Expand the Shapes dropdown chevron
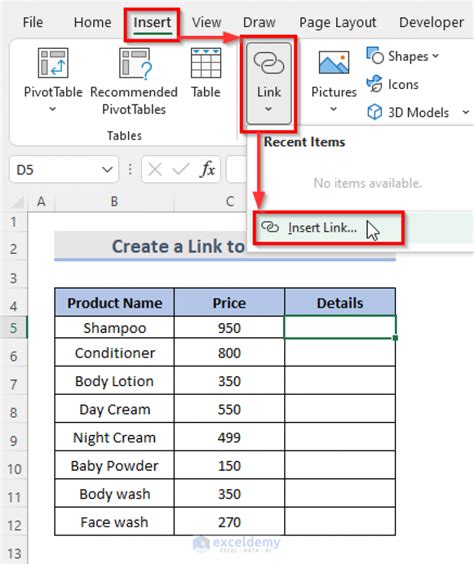This screenshot has height=564, width=474. click(436, 56)
